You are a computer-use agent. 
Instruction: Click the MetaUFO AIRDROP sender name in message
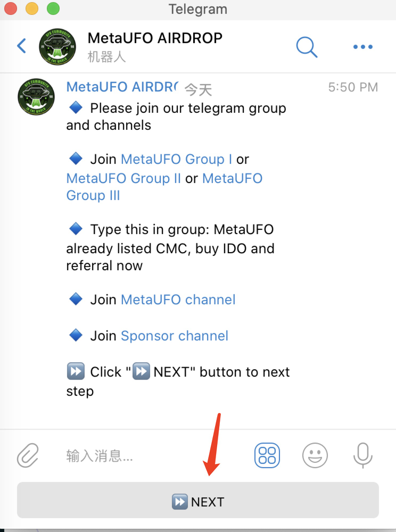tap(121, 87)
